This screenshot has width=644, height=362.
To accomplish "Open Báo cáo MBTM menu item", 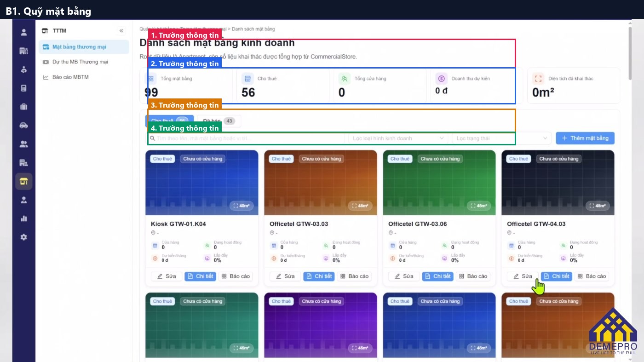I will (x=84, y=77).
